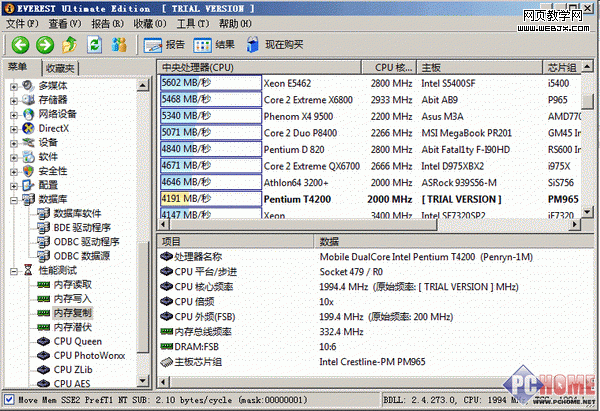Screen dimensions: 600x411
Task: Collapse the 性能测试 tree node
Action: (x=14, y=270)
